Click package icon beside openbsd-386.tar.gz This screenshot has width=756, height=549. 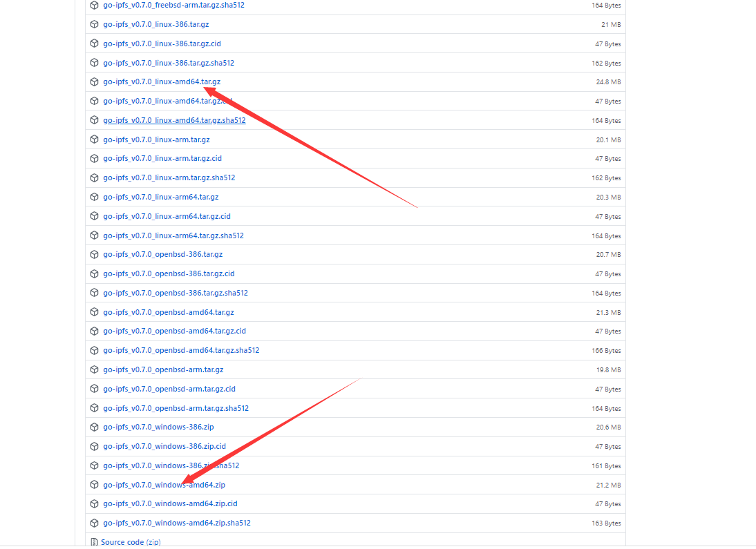(95, 254)
